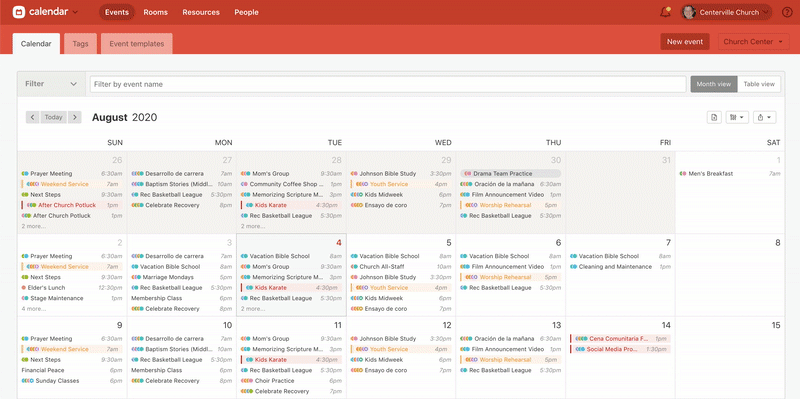Open Cleaning and Maintenance event
The height and width of the screenshot is (399, 800).
[x=620, y=267]
